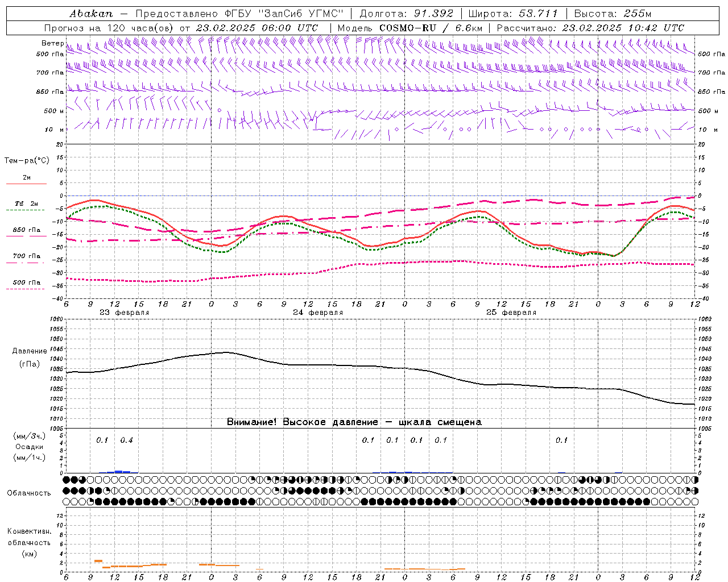Screen dimensions: 728x582
Task: Click the 850 гПа temperature legend label
Action: coord(27,230)
